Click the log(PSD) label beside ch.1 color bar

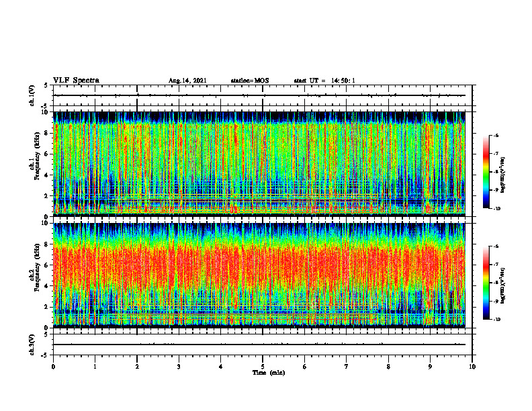503,175
